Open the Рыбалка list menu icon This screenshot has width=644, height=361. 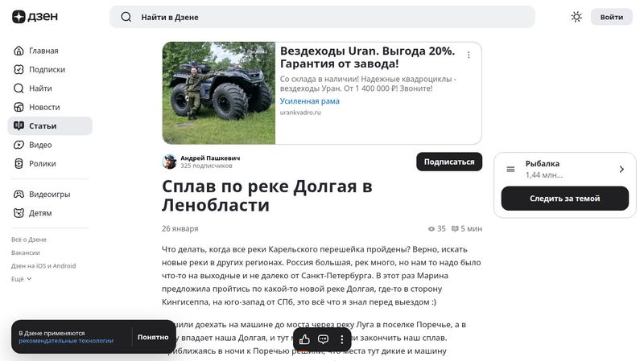(510, 169)
